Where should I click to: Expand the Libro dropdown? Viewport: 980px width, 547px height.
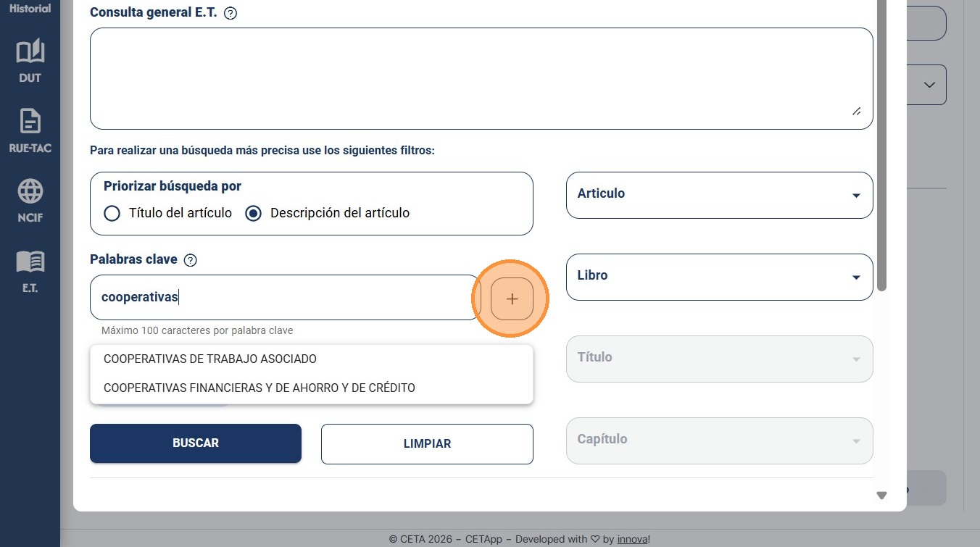coord(719,277)
